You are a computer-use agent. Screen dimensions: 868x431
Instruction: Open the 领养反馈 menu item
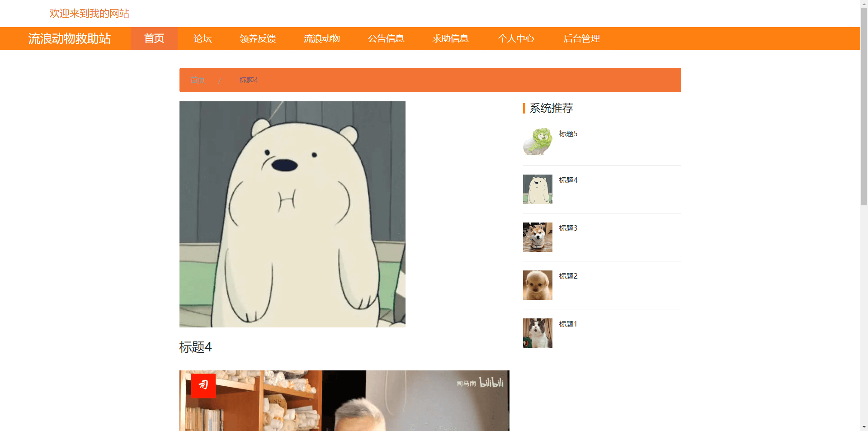tap(258, 38)
